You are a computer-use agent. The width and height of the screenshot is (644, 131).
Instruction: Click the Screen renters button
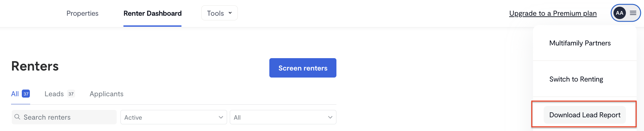pos(303,68)
